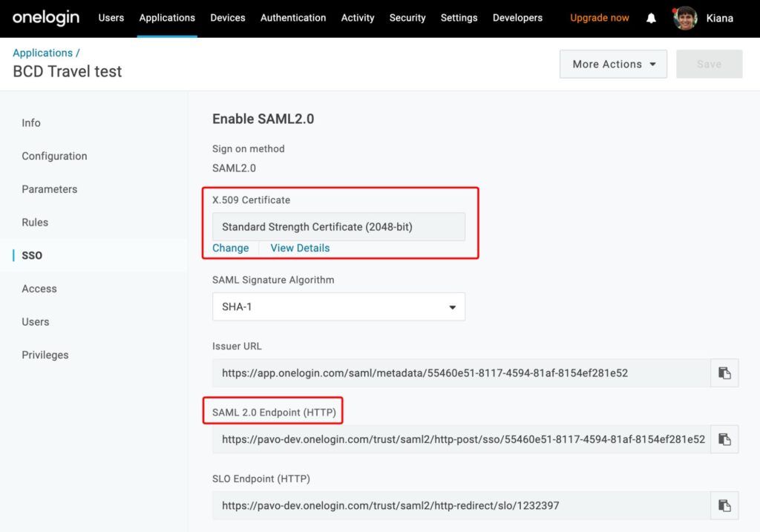Click the onelogin logo

point(45,18)
